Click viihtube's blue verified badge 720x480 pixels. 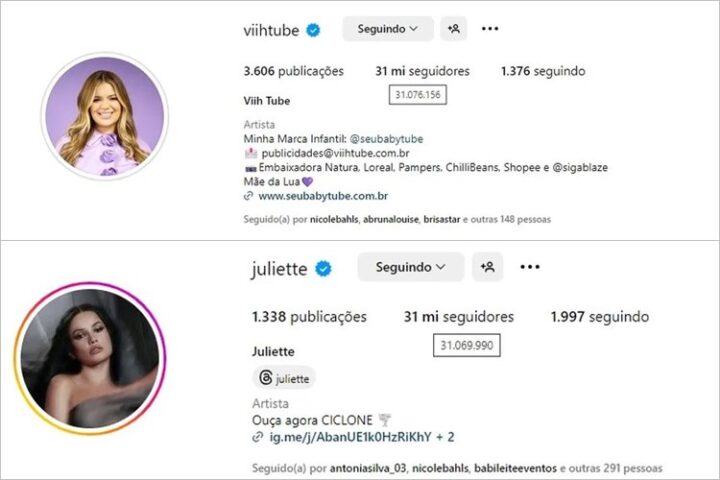(x=314, y=30)
